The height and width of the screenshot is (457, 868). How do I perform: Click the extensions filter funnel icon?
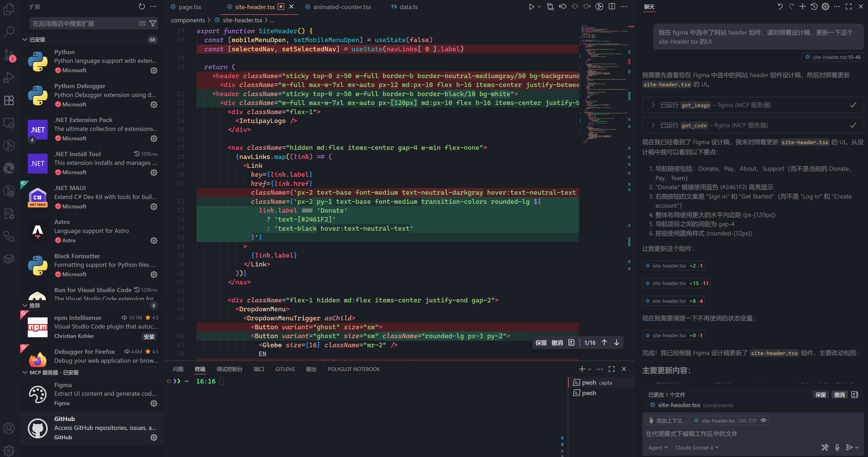pos(153,23)
